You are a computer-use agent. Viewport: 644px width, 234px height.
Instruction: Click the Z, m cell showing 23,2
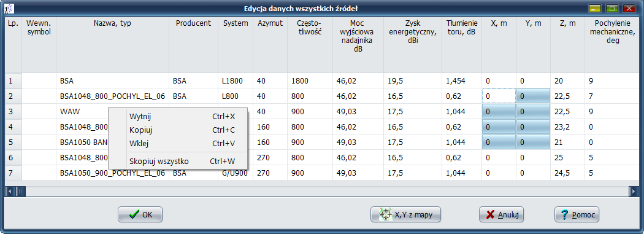coord(567,127)
